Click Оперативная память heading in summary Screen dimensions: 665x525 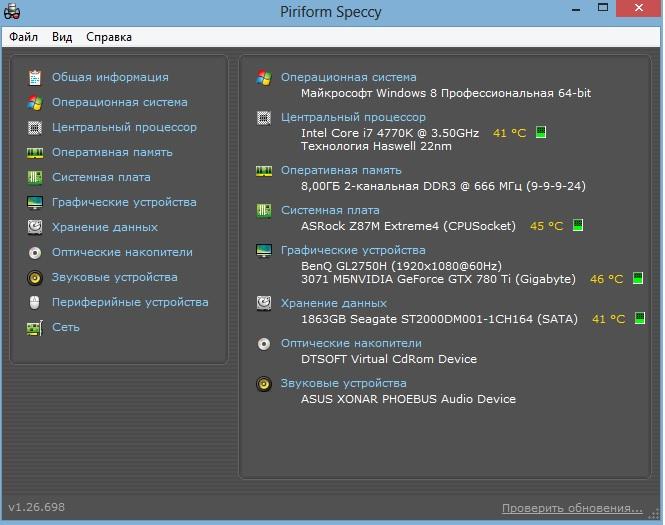click(x=341, y=170)
